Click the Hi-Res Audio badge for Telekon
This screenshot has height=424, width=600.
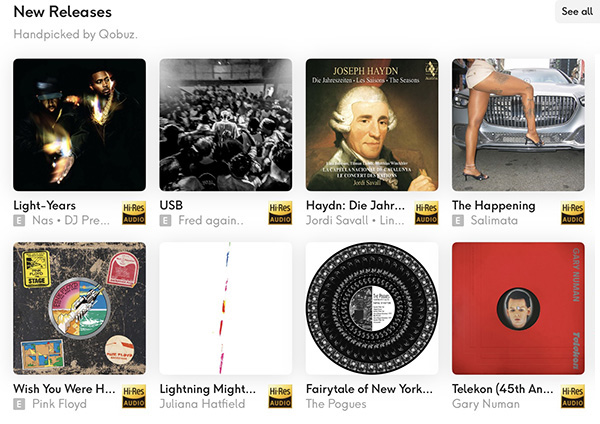[573, 396]
